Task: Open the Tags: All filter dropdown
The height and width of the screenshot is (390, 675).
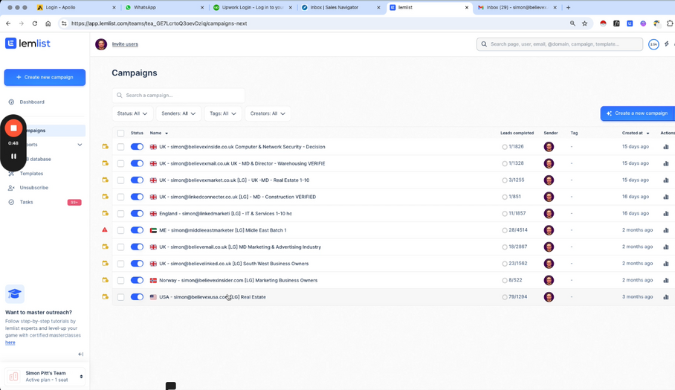Action: point(223,114)
